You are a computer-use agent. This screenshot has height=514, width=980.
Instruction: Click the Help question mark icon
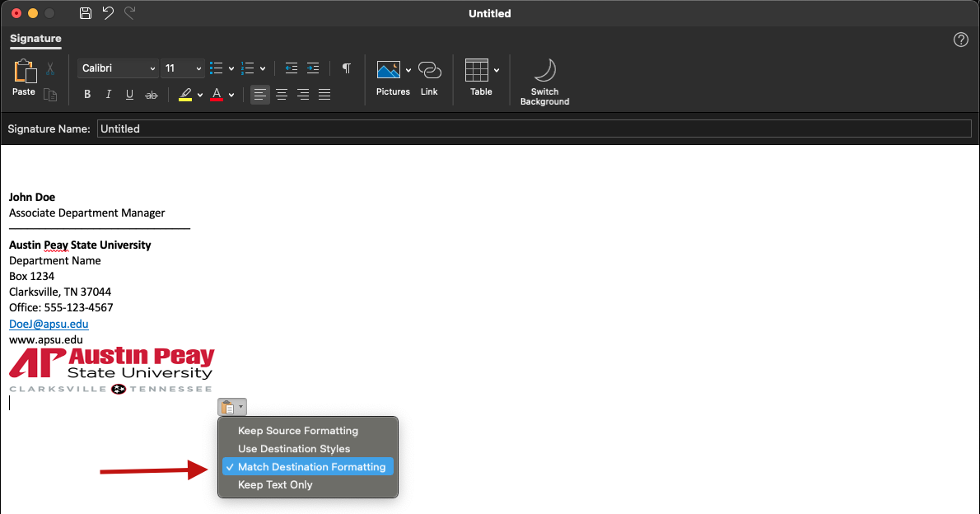(960, 40)
